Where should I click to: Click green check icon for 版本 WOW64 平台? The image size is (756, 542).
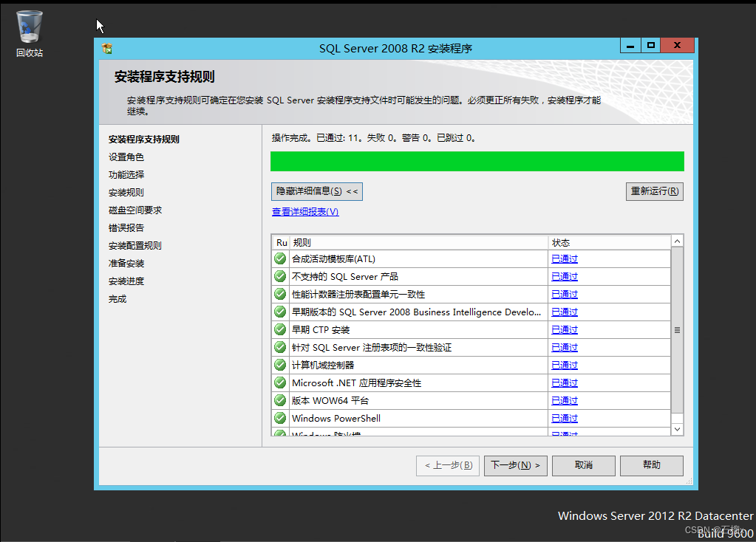coord(280,400)
